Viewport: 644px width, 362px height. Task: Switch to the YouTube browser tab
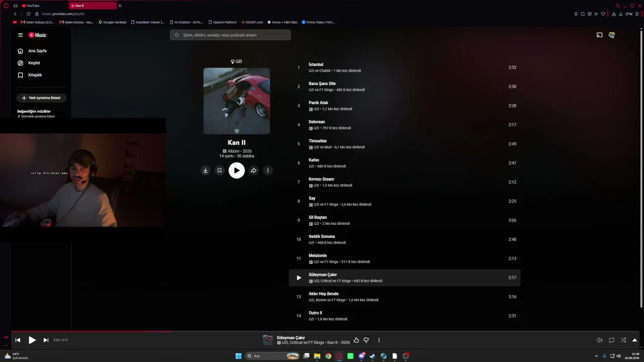44,6
